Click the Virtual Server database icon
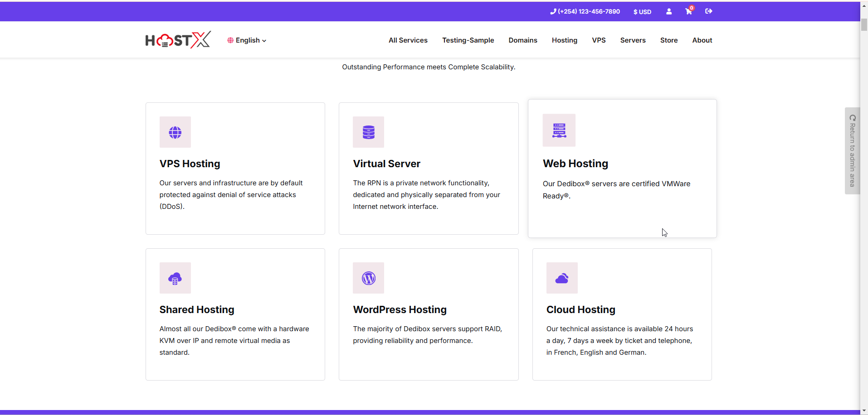868x415 pixels. (368, 132)
